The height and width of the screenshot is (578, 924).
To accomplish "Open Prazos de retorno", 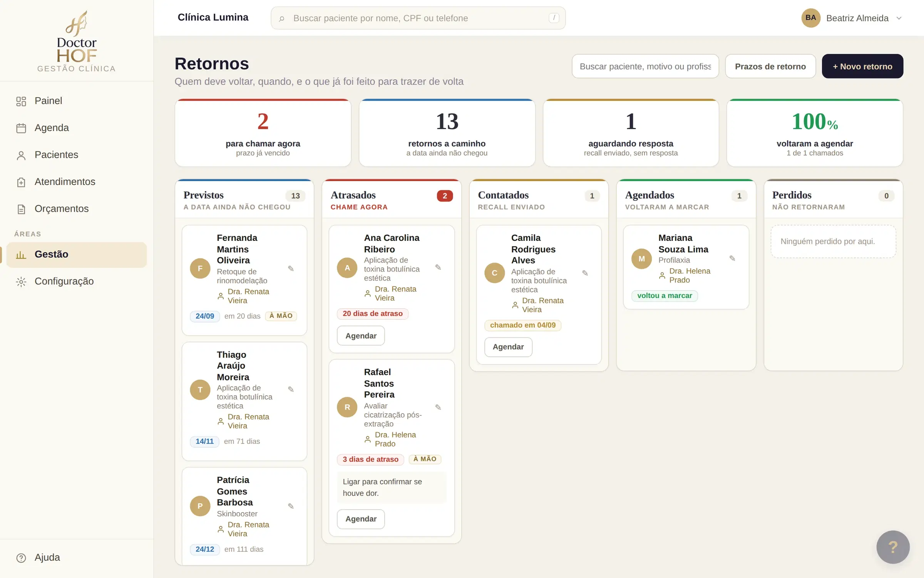I will tap(770, 66).
